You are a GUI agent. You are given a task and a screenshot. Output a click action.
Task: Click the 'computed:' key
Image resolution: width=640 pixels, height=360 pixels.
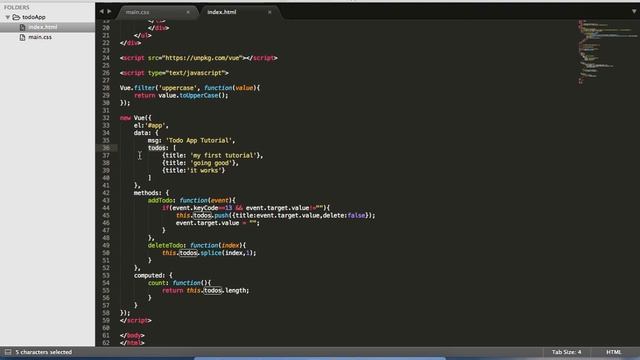click(x=149, y=276)
